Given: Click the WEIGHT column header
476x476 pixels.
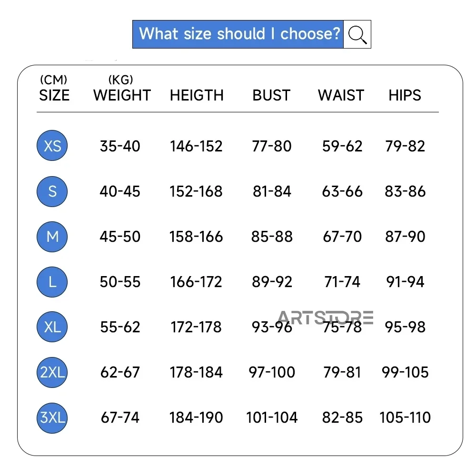Looking at the screenshot, I should [122, 95].
